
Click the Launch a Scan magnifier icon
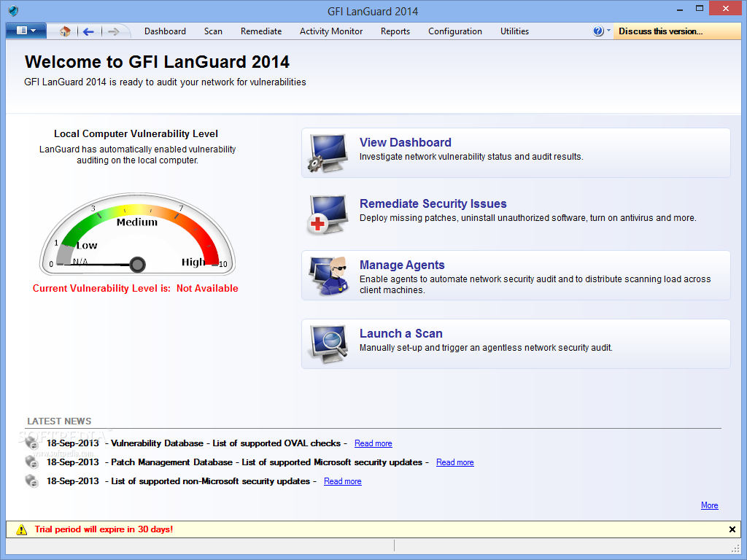point(329,344)
